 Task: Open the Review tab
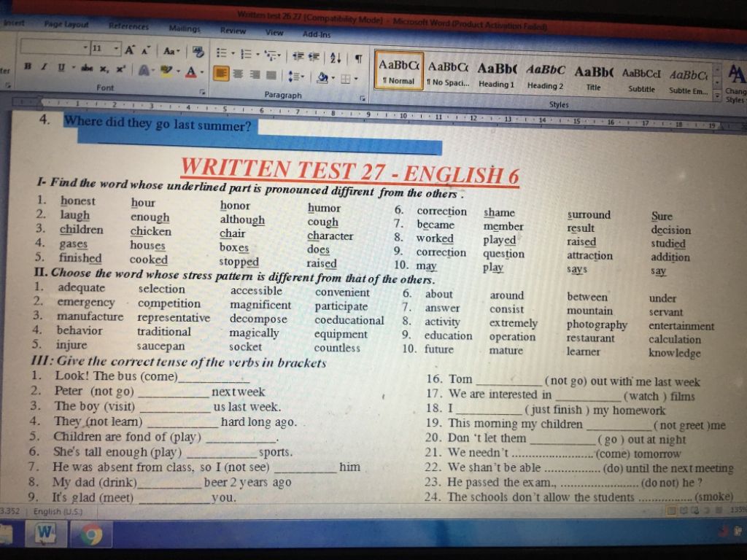tap(233, 30)
